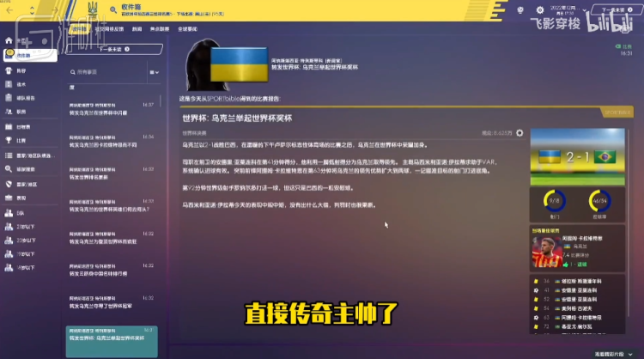Click the 41st minute goal ball icon

pyautogui.click(x=536, y=290)
